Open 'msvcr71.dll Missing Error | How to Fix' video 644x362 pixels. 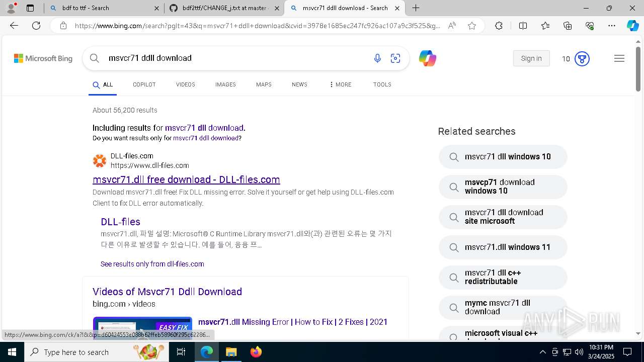coord(293,322)
